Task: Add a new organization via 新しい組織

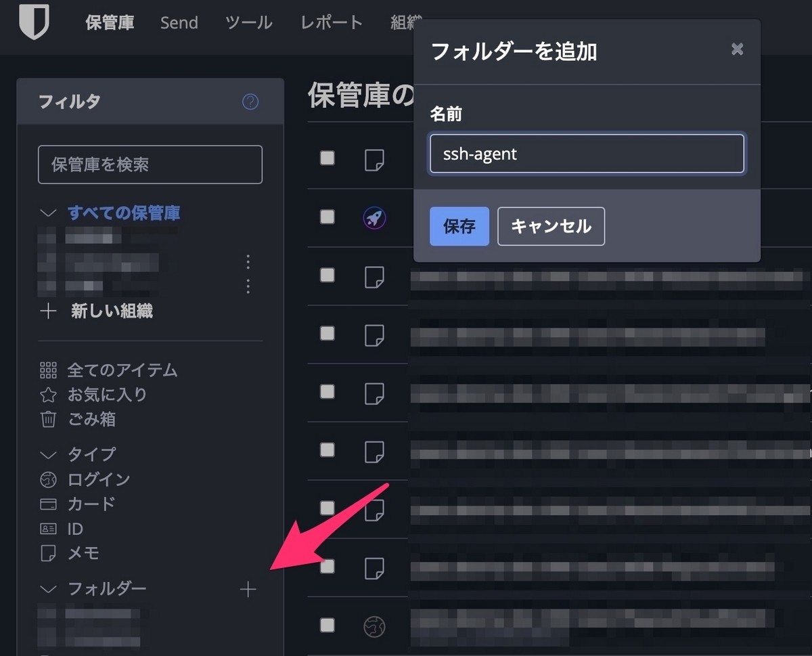Action: (x=97, y=311)
